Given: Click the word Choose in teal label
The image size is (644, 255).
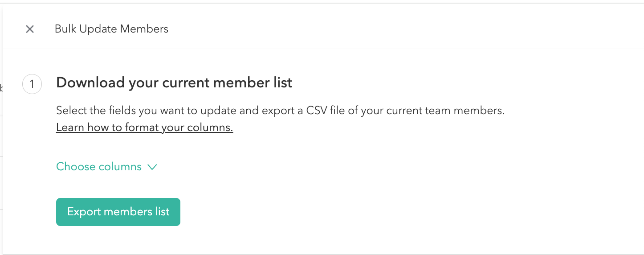Looking at the screenshot, I should click(x=73, y=167).
